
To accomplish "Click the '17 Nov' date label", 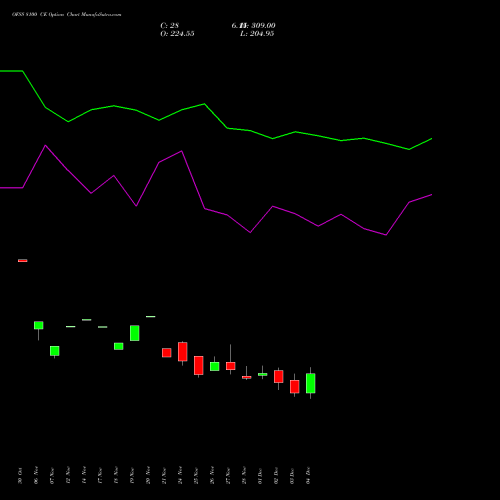I will [x=100, y=476].
